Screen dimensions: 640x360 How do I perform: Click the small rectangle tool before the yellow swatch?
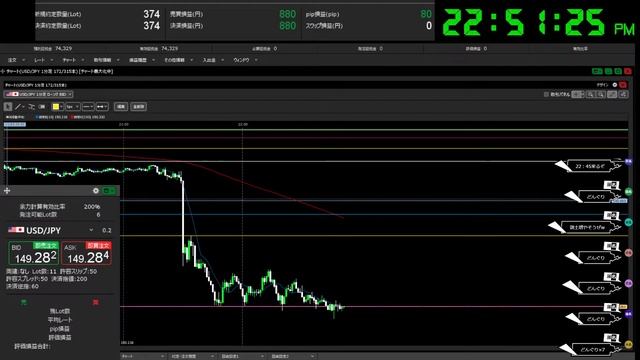pyautogui.click(x=42, y=107)
